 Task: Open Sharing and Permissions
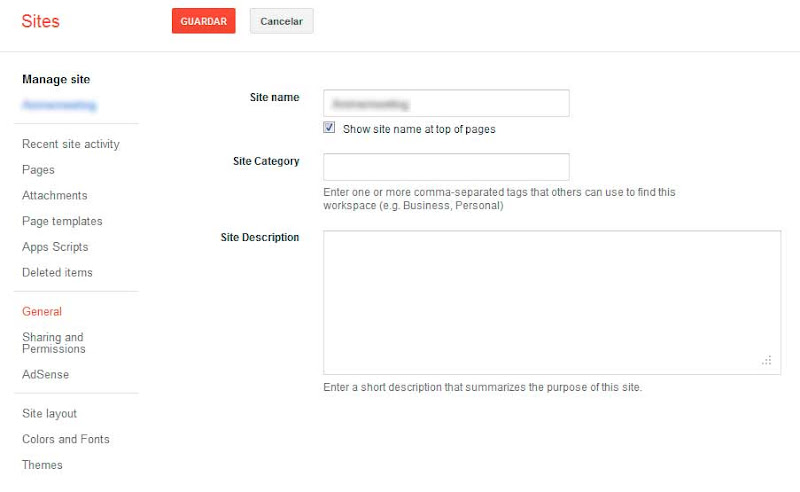pyautogui.click(x=54, y=343)
